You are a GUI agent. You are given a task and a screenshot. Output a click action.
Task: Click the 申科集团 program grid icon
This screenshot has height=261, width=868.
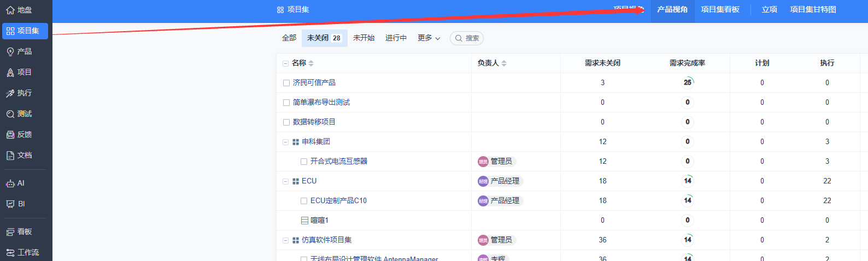[x=296, y=142]
